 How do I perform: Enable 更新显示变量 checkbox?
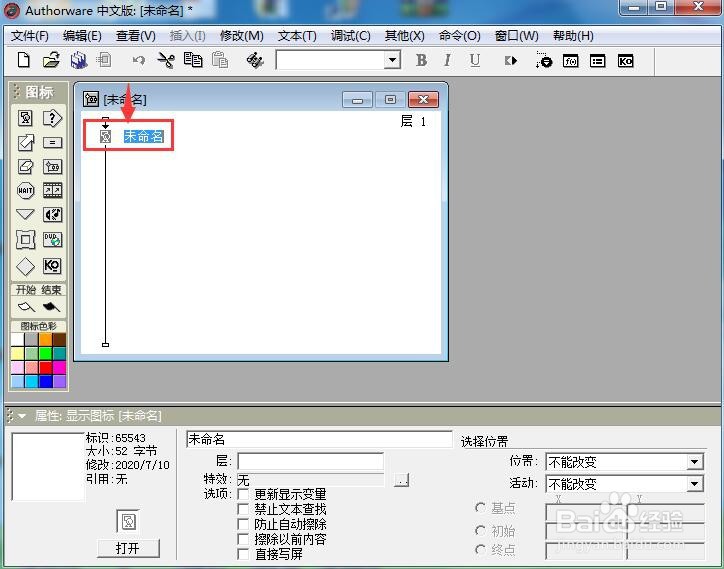click(x=243, y=494)
